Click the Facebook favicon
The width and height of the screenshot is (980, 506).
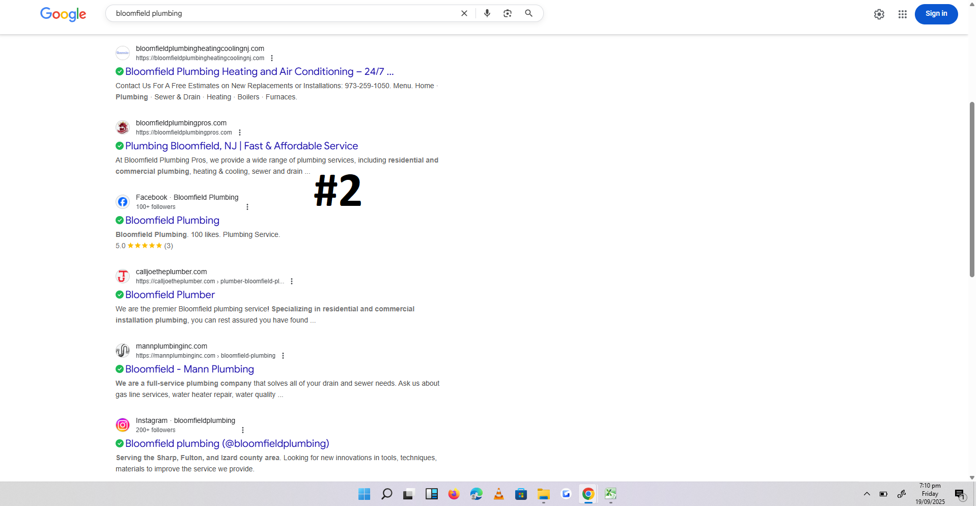pyautogui.click(x=123, y=202)
